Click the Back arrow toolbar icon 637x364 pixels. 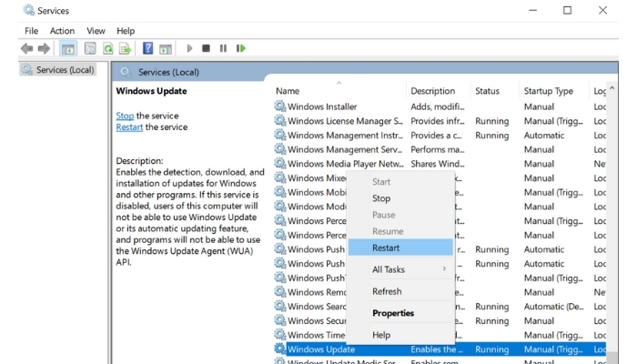pyautogui.click(x=26, y=49)
